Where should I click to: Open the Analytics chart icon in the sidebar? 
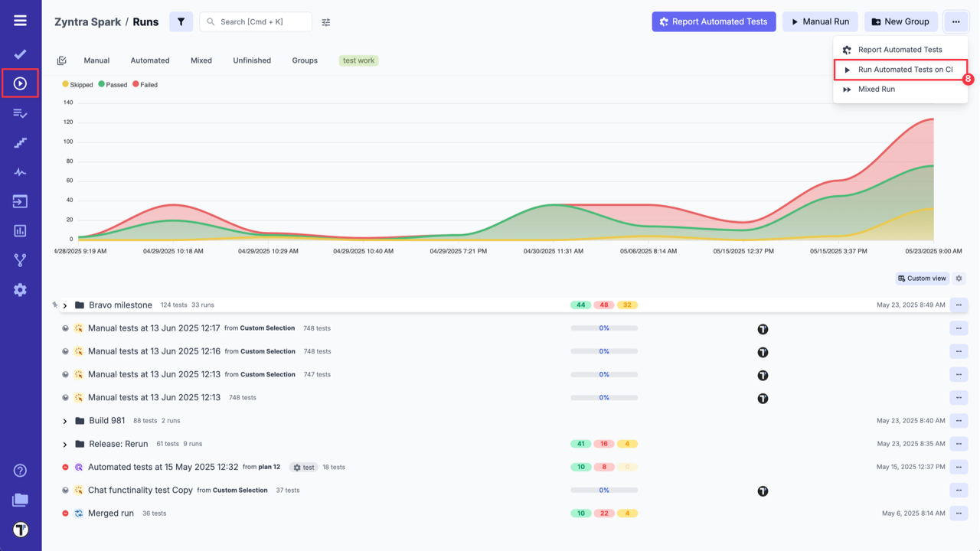[x=20, y=230]
